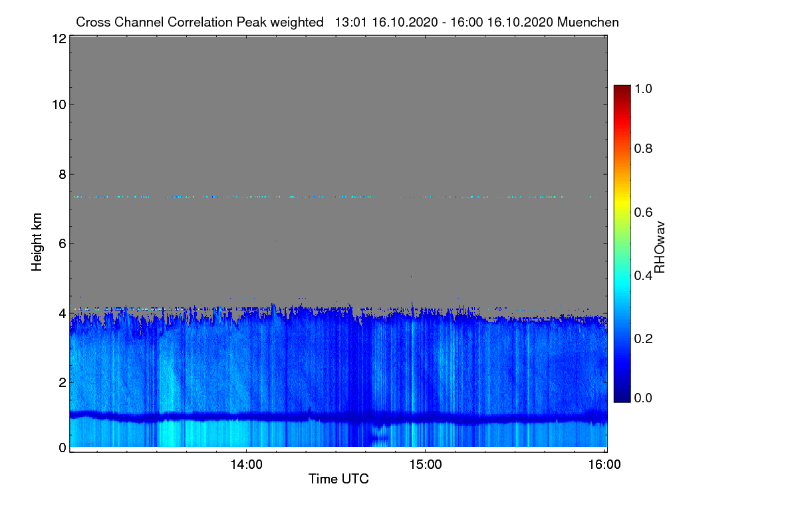Image resolution: width=798 pixels, height=532 pixels.
Task: Pick the dark red top of the colorbar
Action: click(622, 90)
